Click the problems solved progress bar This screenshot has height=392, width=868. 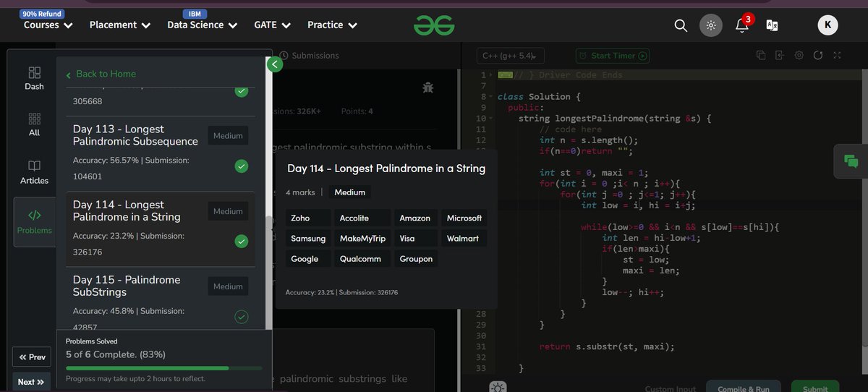164,368
